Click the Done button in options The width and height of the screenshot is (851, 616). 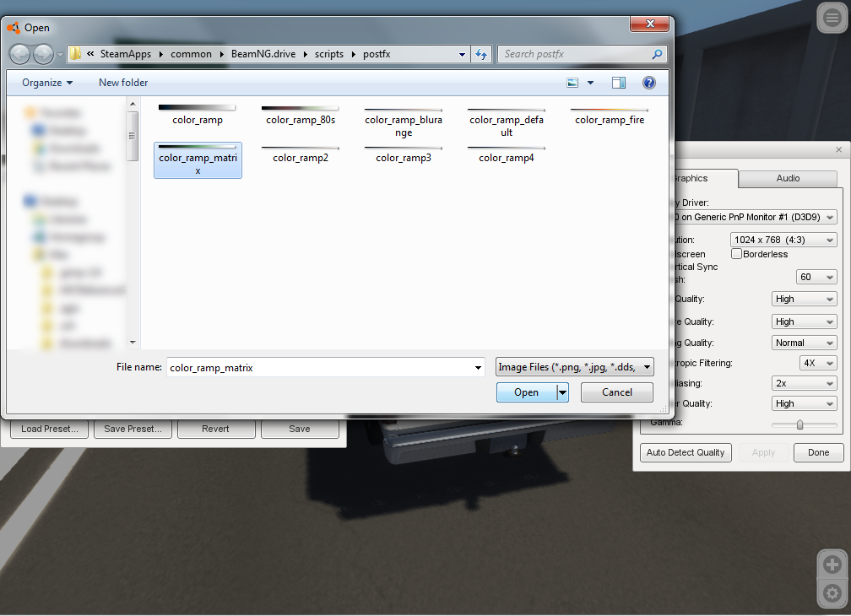pyautogui.click(x=818, y=453)
